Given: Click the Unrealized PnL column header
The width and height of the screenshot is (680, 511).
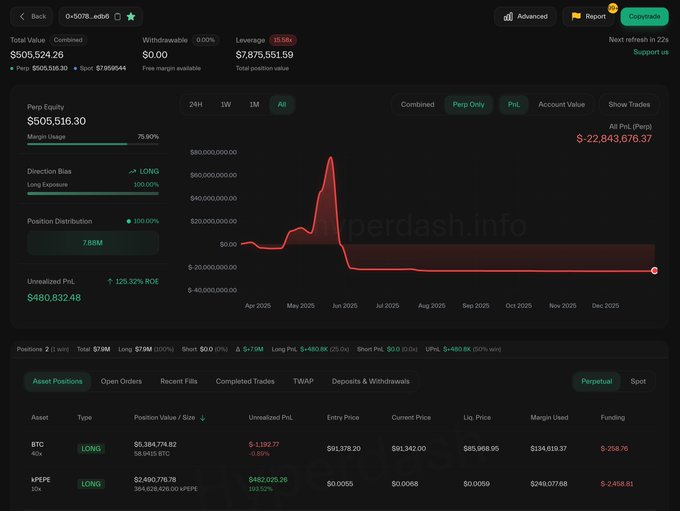Looking at the screenshot, I should click(271, 417).
